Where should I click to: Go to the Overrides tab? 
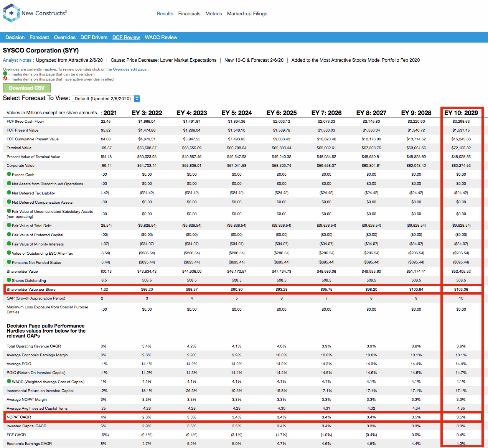click(65, 37)
